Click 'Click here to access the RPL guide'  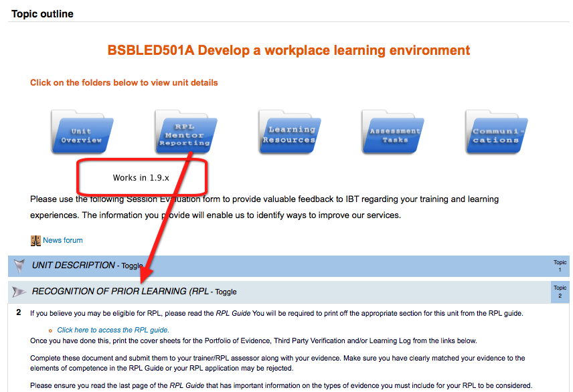coord(113,330)
